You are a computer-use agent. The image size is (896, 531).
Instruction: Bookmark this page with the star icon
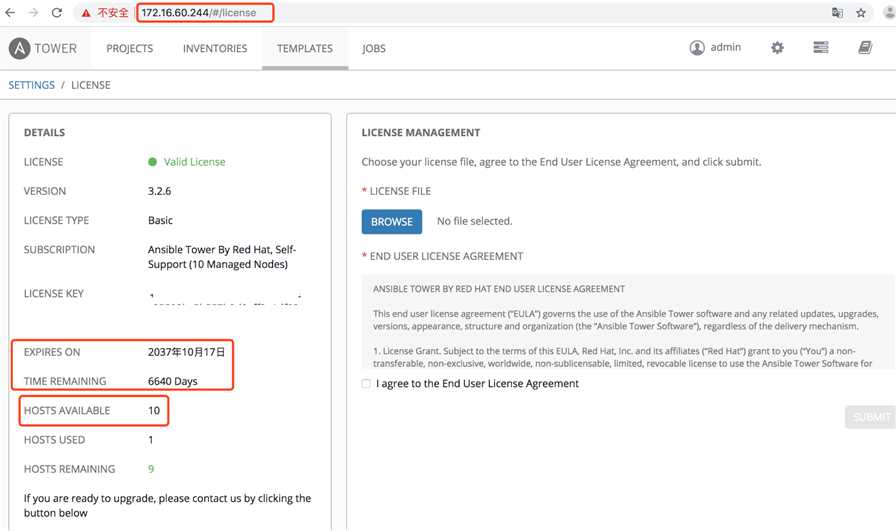point(861,13)
